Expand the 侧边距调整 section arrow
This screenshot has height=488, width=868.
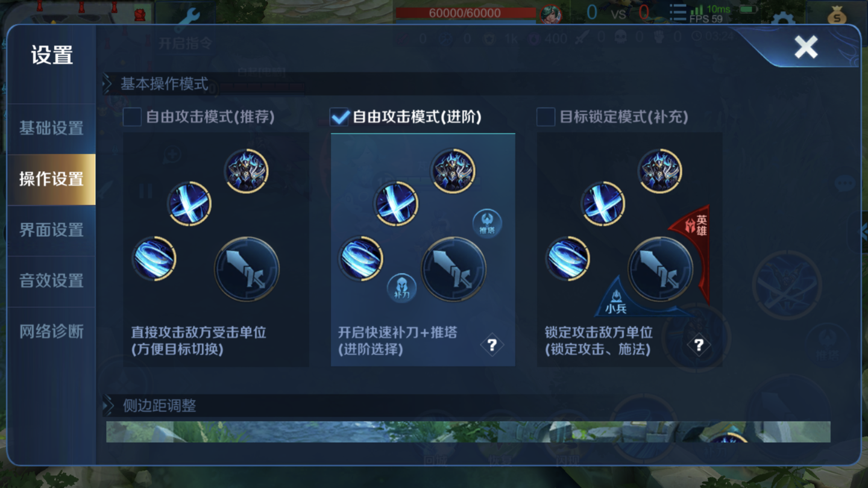click(108, 405)
